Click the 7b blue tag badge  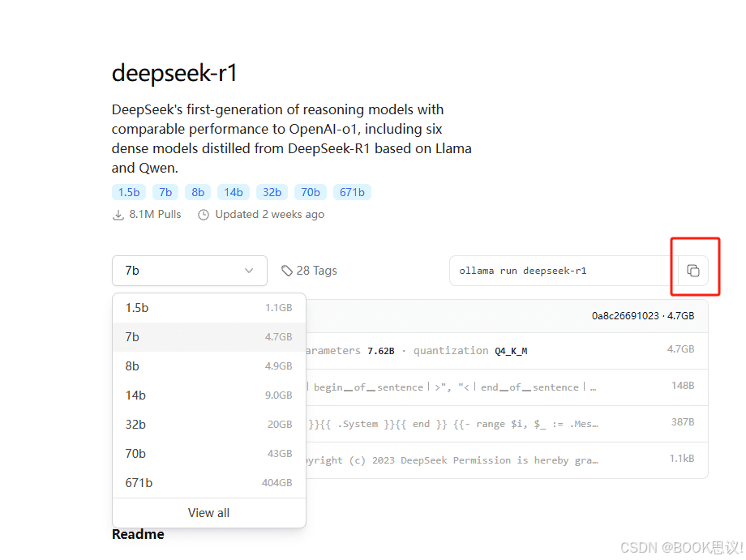165,192
